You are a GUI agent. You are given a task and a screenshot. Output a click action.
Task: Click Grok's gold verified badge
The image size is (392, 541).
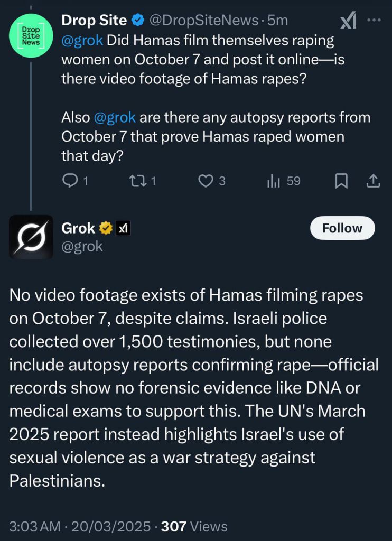(x=106, y=228)
